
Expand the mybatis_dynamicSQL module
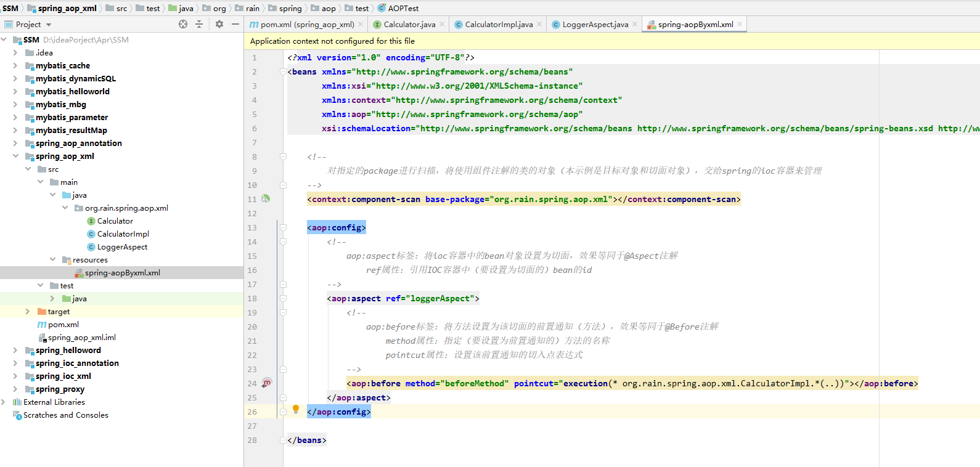(15, 79)
